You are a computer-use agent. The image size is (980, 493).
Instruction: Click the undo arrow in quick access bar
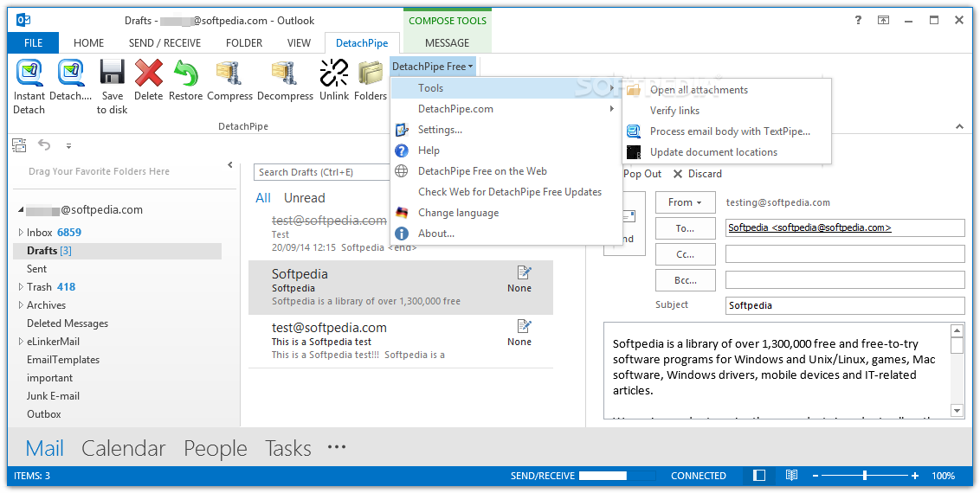[44, 145]
